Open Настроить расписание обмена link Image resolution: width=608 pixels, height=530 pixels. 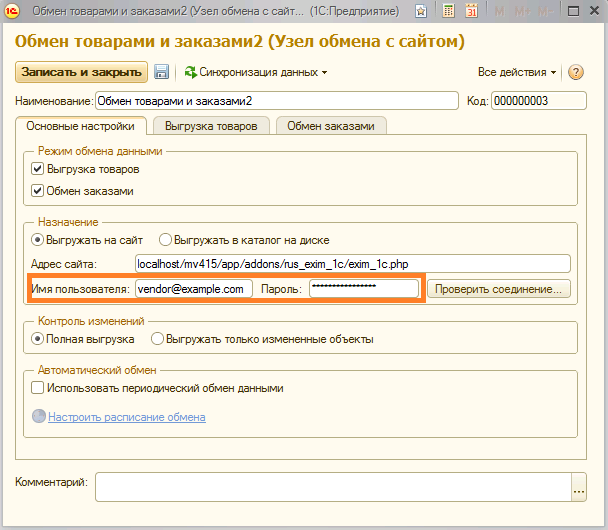pos(127,417)
